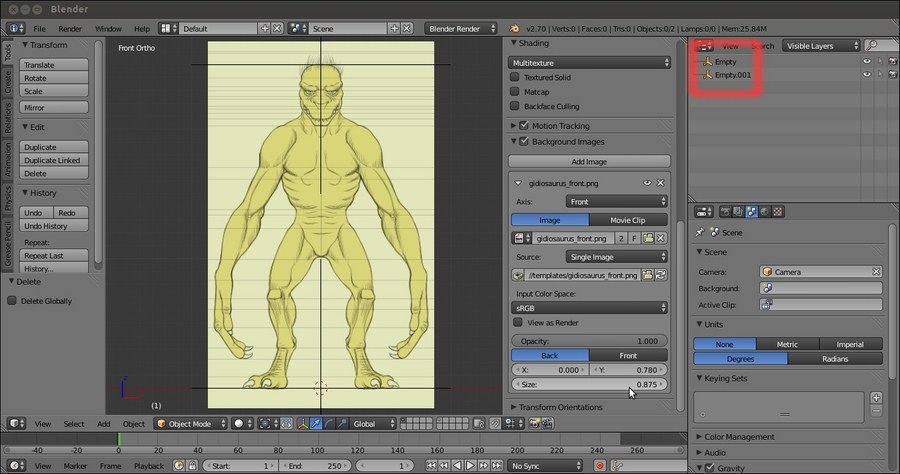
Task: Click the Blender logo splash icon
Action: coord(514,28)
